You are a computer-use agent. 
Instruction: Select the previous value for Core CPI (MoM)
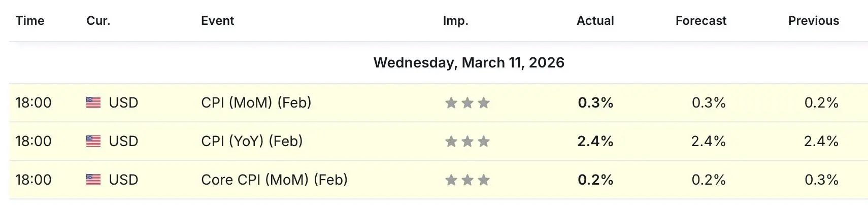tap(821, 180)
